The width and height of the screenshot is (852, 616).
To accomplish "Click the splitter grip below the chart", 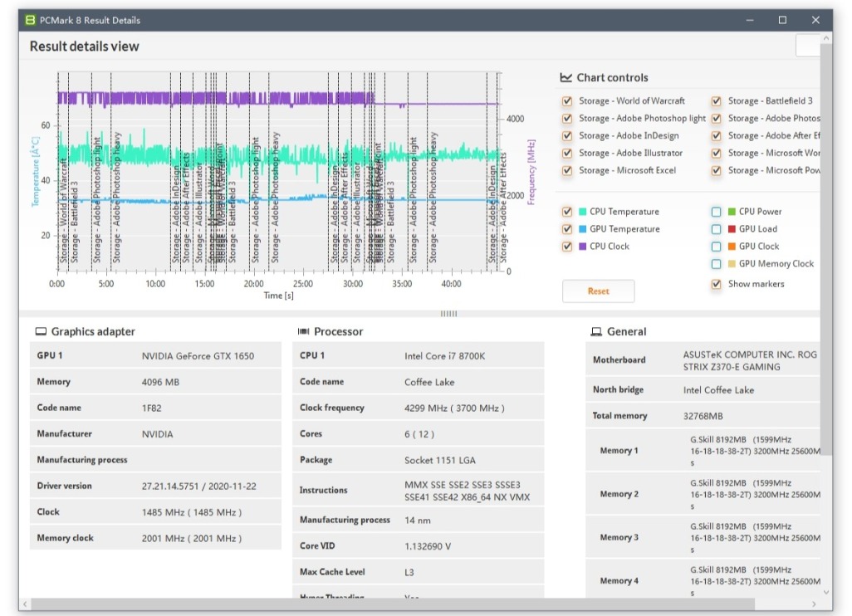I will 448,314.
